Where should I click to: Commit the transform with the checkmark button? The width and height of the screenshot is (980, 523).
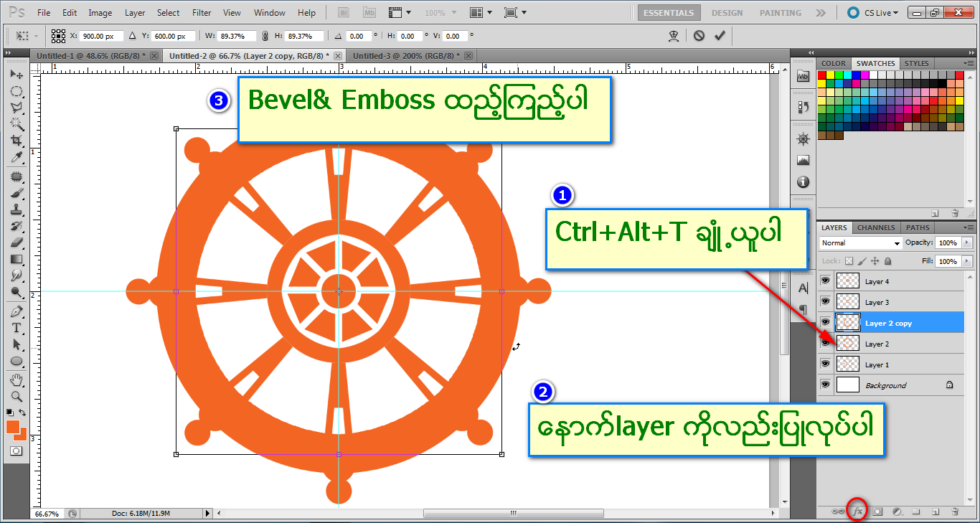(720, 35)
